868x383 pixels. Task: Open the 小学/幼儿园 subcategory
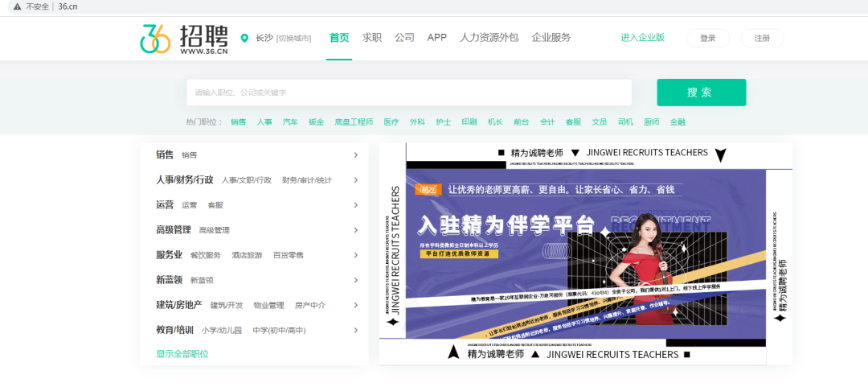click(222, 331)
